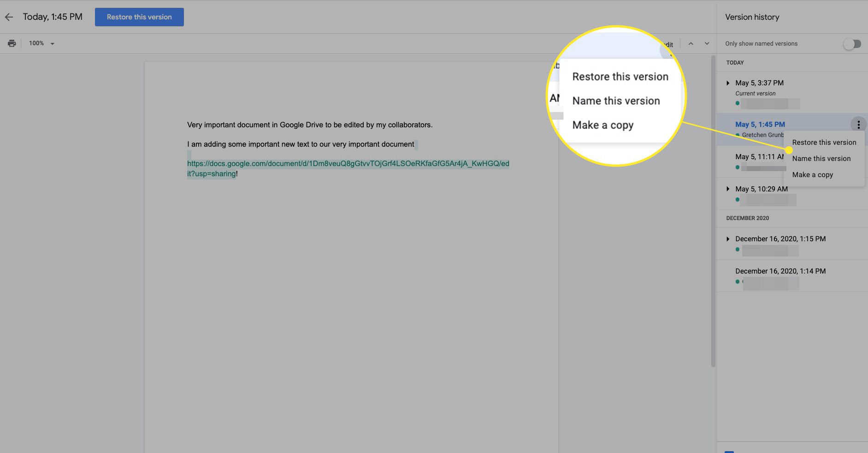The image size is (868, 453).
Task: Click the line 'Very important document in Google Drive'
Action: tap(310, 125)
